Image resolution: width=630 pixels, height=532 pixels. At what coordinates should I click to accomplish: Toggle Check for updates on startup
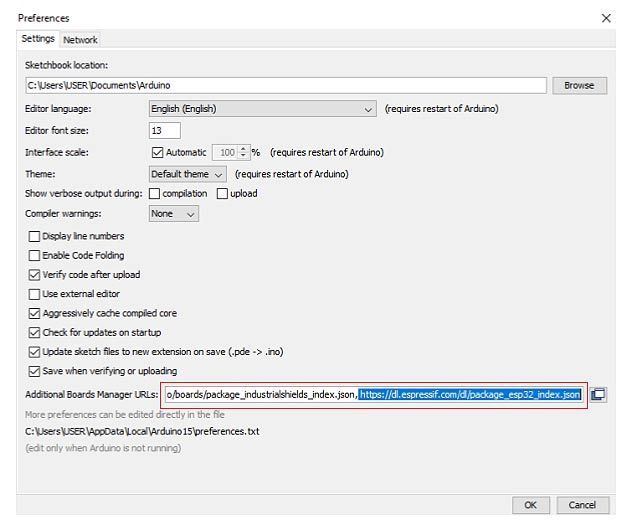(35, 333)
